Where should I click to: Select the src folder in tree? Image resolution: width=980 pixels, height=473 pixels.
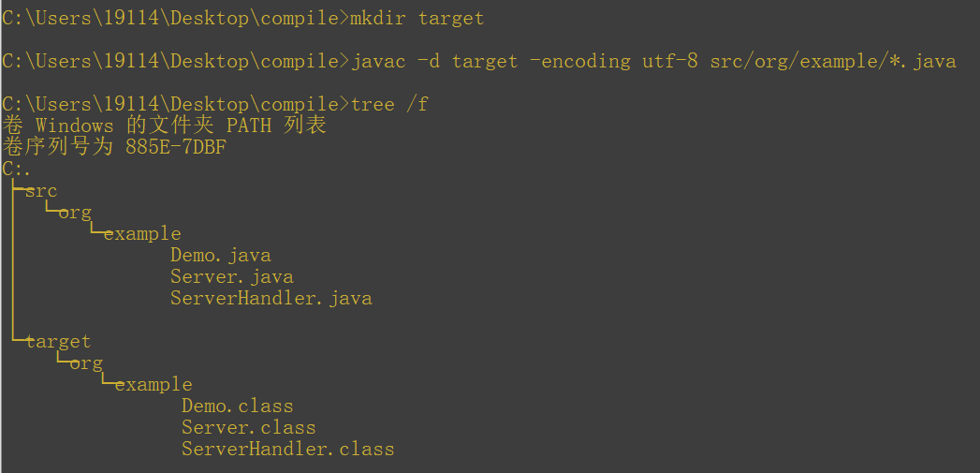coord(41,190)
